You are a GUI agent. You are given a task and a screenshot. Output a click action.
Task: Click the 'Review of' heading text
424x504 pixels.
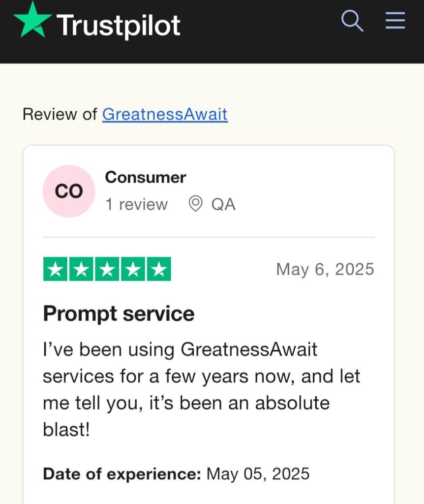60,114
